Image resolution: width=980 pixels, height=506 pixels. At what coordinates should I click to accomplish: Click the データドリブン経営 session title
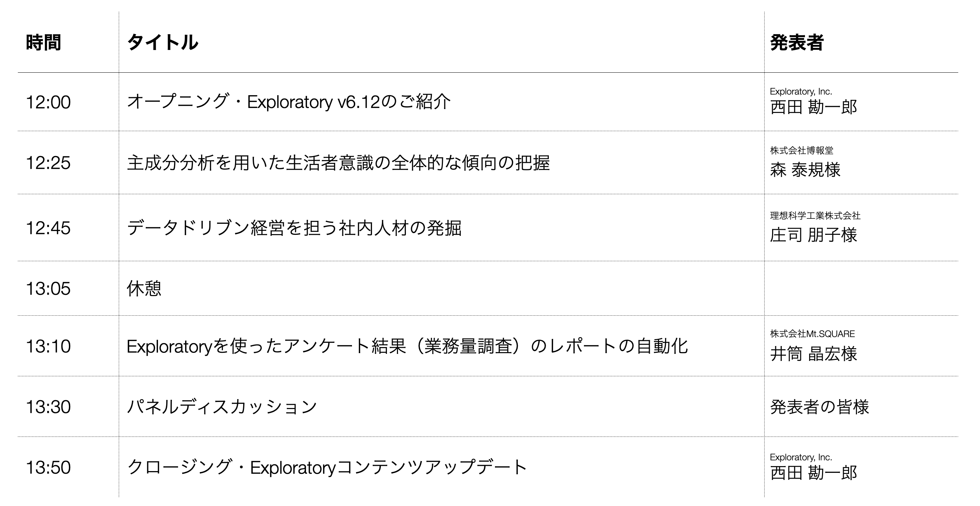point(294,228)
